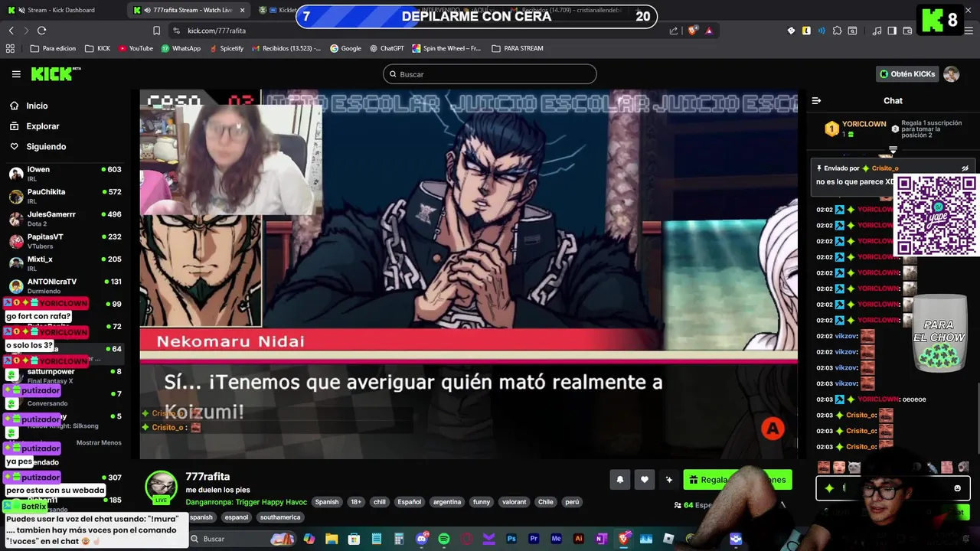Open the browser extensions puzzle icon
The height and width of the screenshot is (551, 980).
point(838,31)
